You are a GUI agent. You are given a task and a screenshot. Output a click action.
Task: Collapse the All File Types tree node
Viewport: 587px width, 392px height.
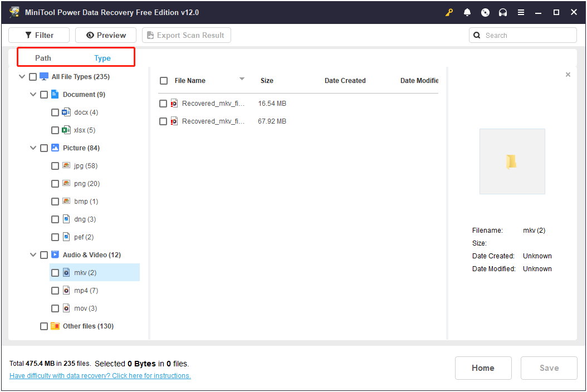[x=22, y=76]
